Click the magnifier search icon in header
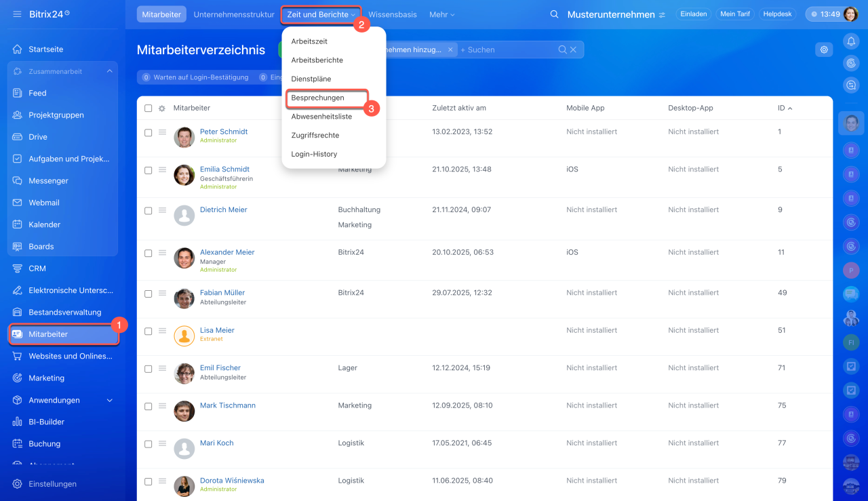Viewport: 868px width, 501px height. point(554,14)
